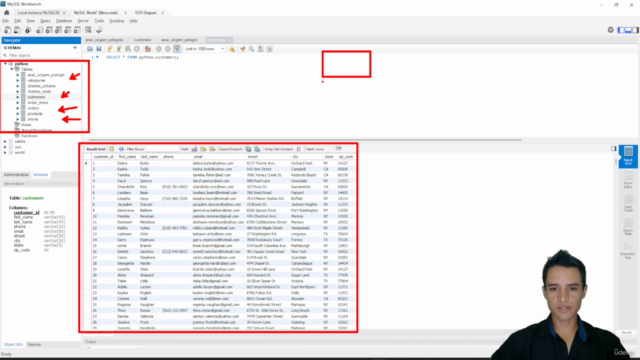Open the Edit menu
This screenshot has width=640, height=360.
(18, 21)
